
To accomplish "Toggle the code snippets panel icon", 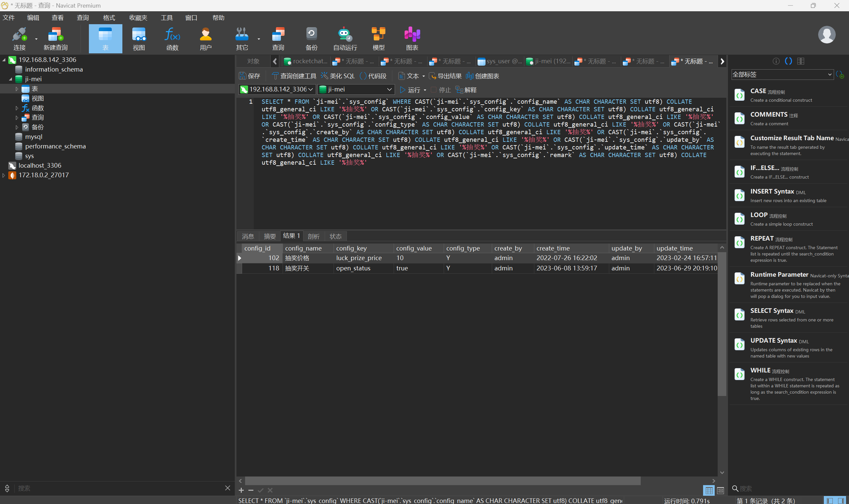I will (789, 61).
